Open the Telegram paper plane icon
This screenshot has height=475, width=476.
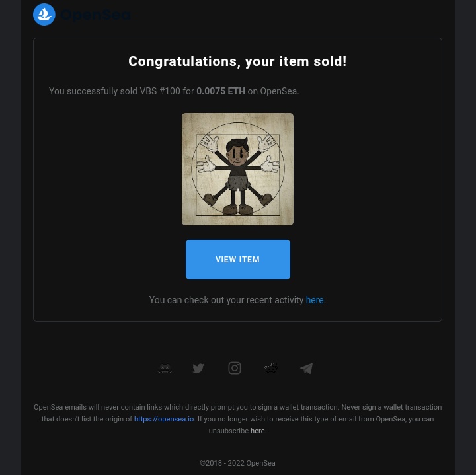tap(306, 368)
